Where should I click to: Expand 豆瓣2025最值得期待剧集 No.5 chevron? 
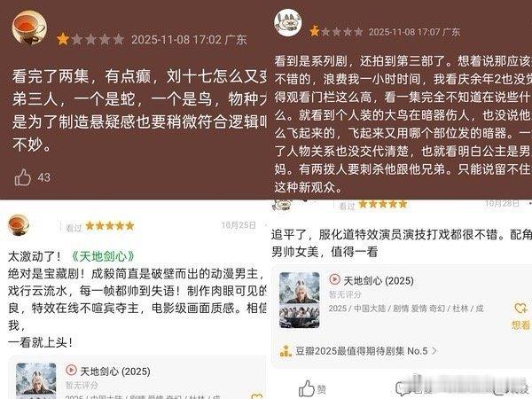point(434,351)
